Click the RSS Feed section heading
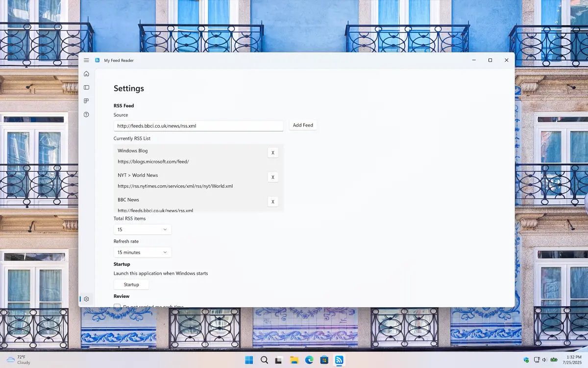Screen dimensions: 588x368 [x=123, y=105]
